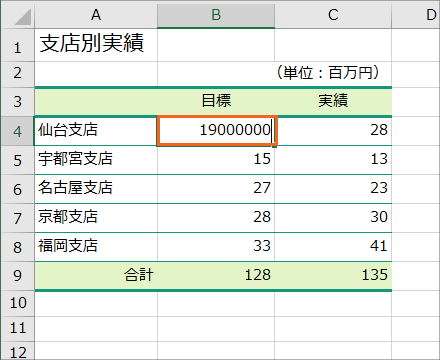Screen dimensions: 440x360
Task: Select row 11 header
Action: click(18, 329)
